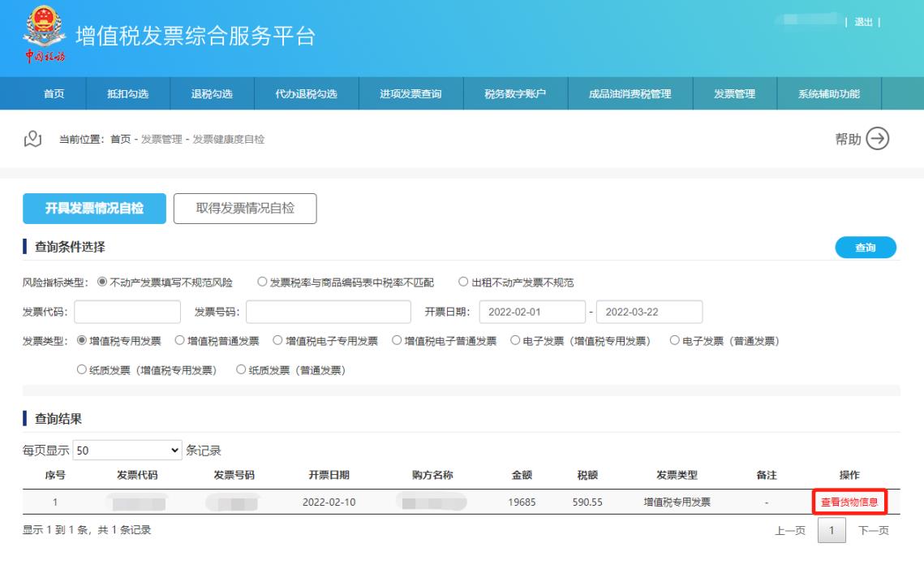Open the 发票管理 navigation menu

(734, 94)
